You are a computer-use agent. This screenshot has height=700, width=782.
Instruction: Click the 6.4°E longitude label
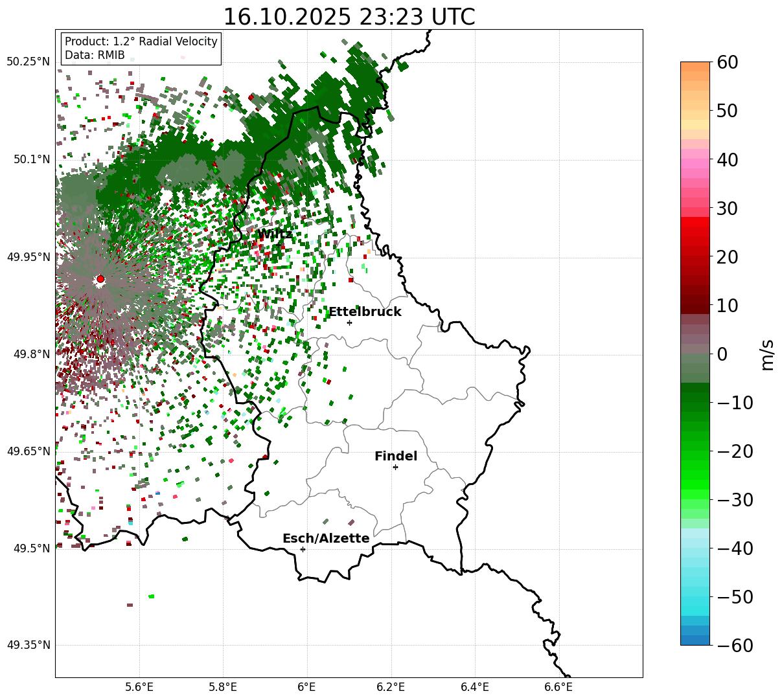(474, 687)
